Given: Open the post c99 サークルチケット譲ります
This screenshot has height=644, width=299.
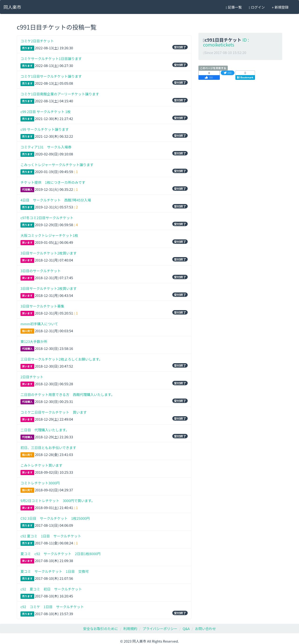Looking at the screenshot, I should pos(44,130).
